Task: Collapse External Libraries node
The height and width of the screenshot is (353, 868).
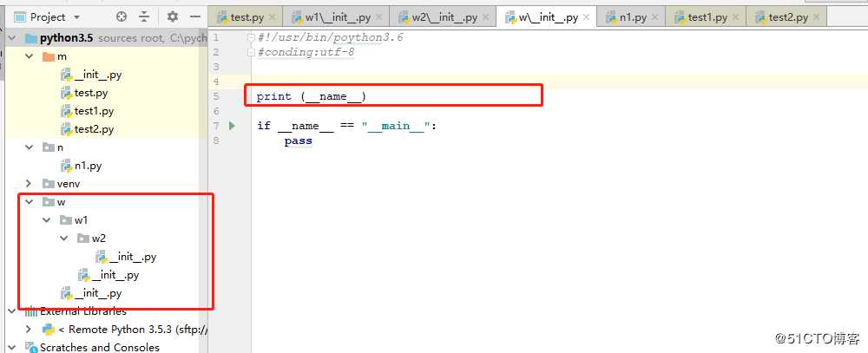Action: [12, 311]
